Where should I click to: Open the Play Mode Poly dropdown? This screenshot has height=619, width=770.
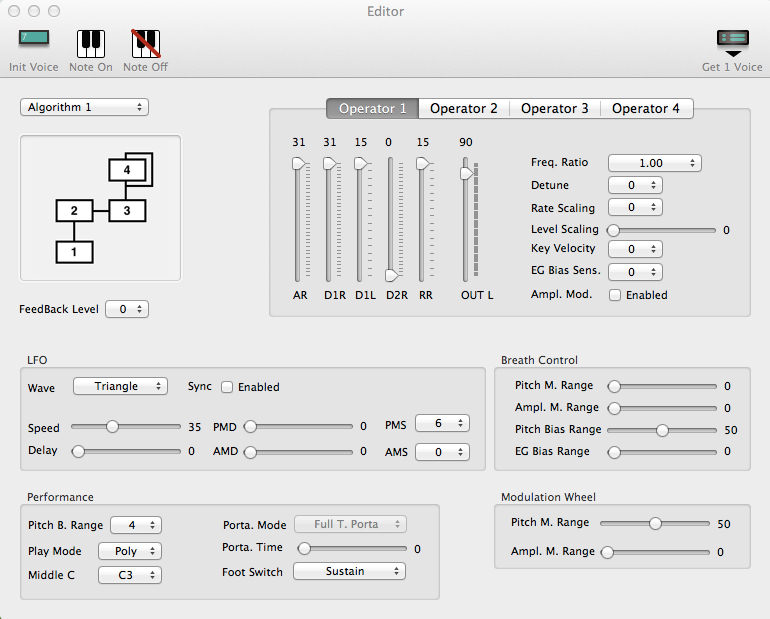point(129,550)
